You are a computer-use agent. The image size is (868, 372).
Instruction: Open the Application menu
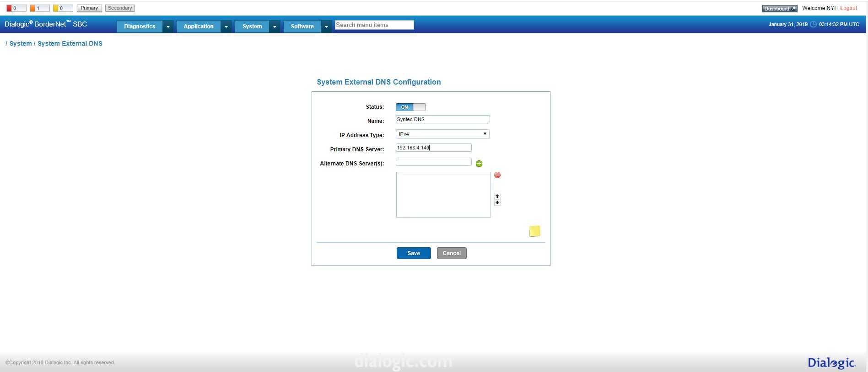coord(199,27)
